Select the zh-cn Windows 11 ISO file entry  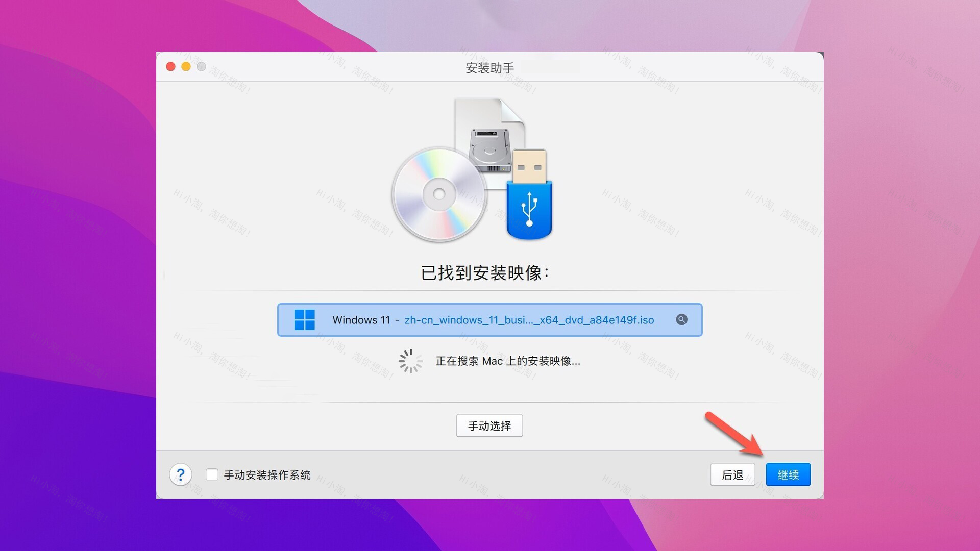click(x=489, y=319)
